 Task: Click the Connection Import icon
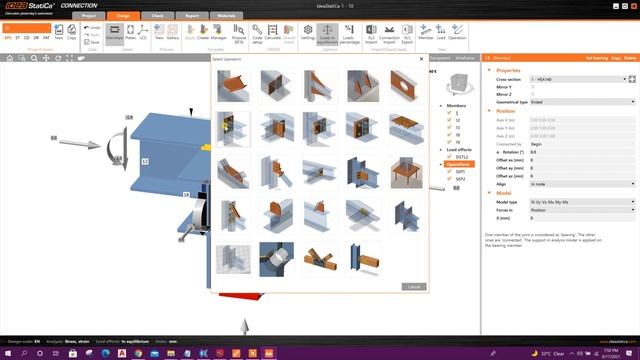[389, 33]
